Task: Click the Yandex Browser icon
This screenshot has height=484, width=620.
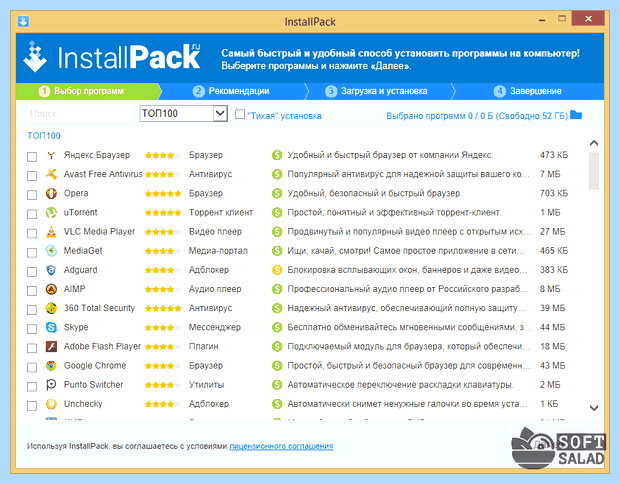Action: tap(51, 155)
